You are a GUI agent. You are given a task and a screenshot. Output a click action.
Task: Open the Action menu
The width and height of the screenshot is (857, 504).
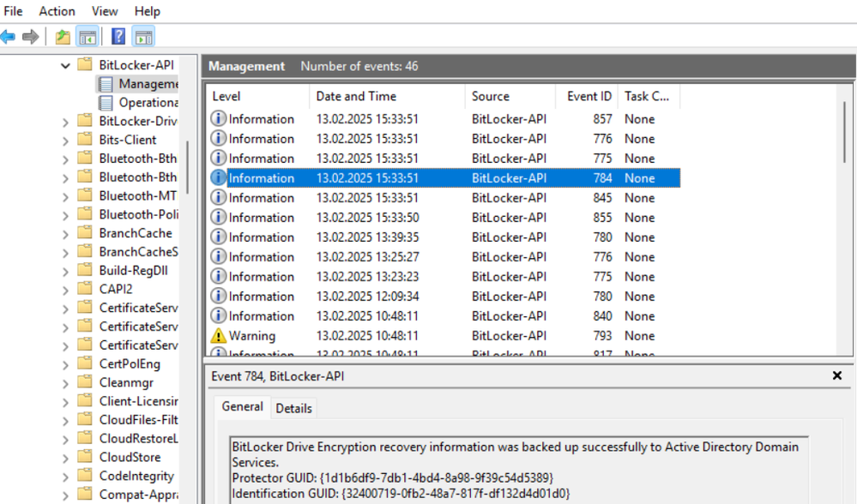pos(57,11)
